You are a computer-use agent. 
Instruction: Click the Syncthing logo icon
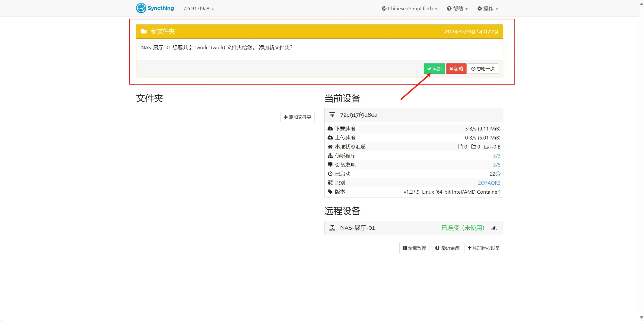(x=141, y=8)
